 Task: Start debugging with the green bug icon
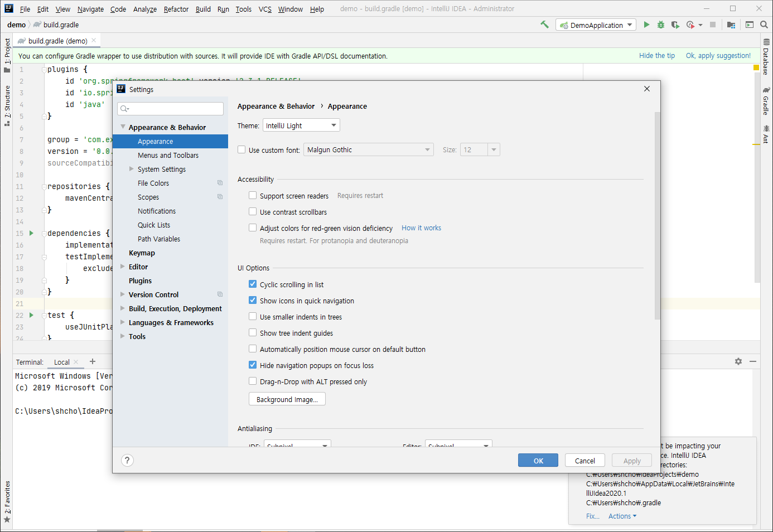pos(661,25)
